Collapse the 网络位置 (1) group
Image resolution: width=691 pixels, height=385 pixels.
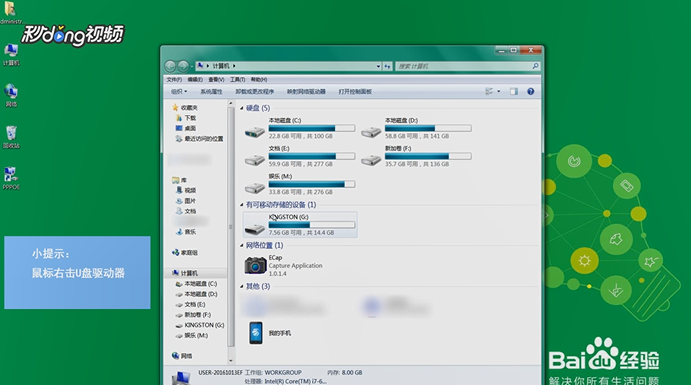(x=241, y=245)
